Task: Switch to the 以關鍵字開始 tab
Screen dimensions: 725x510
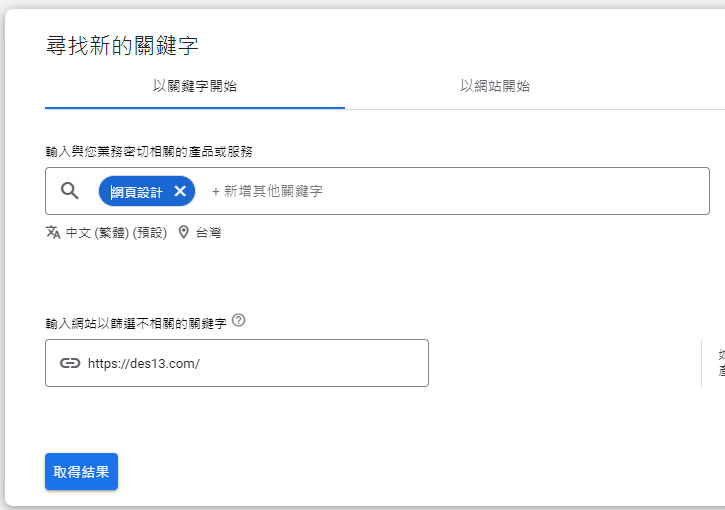Action: pos(195,86)
